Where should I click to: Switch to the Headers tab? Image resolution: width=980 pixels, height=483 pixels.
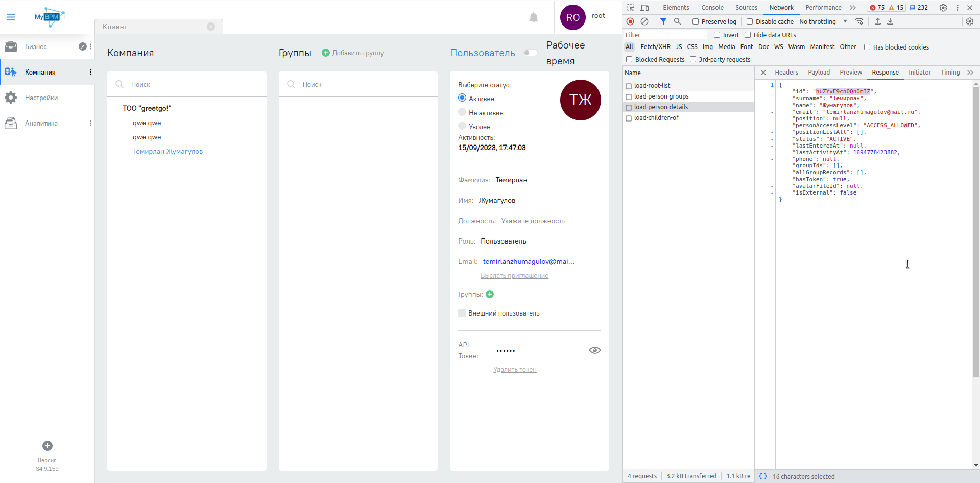[786, 73]
